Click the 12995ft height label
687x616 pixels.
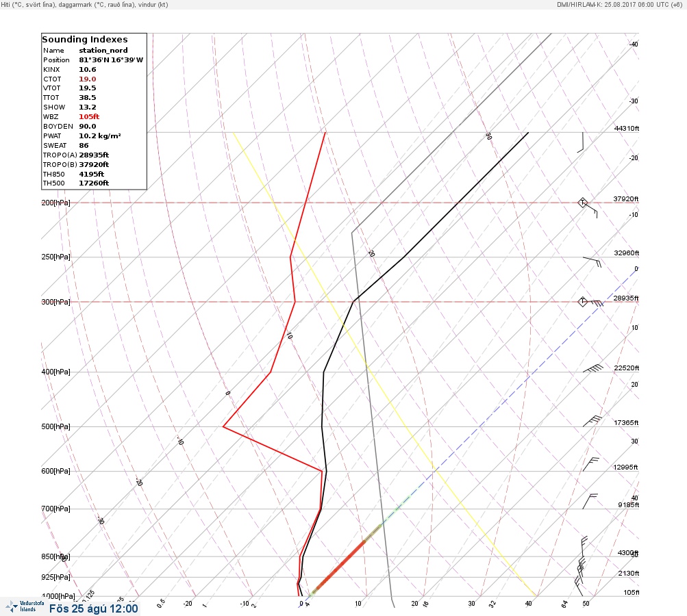click(x=625, y=467)
